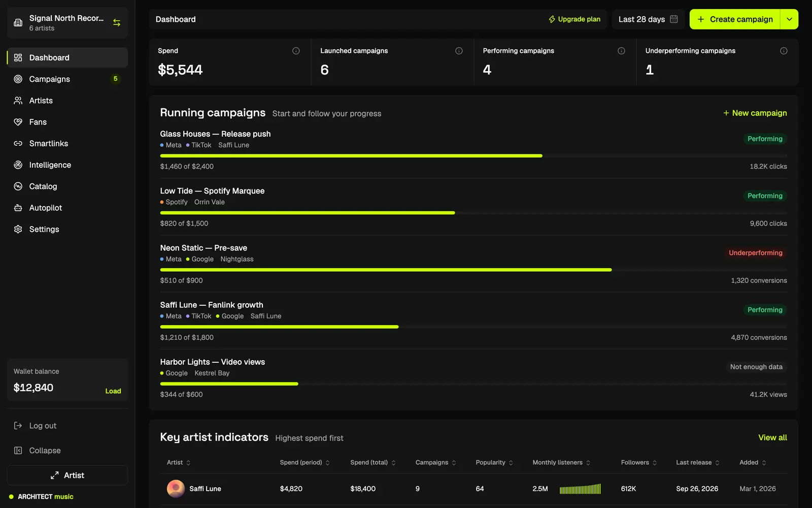
Task: Click the Create campaign button
Action: point(735,19)
